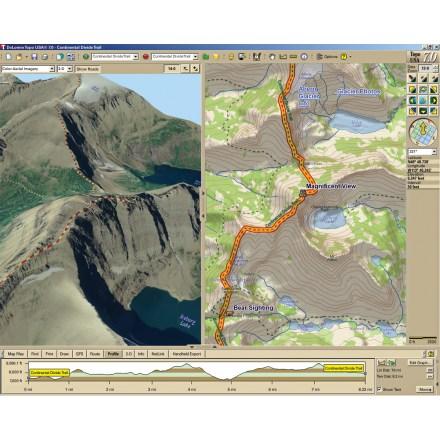440x440 pixels.
Task: Click the Print icon in toolbar
Action: point(45,57)
